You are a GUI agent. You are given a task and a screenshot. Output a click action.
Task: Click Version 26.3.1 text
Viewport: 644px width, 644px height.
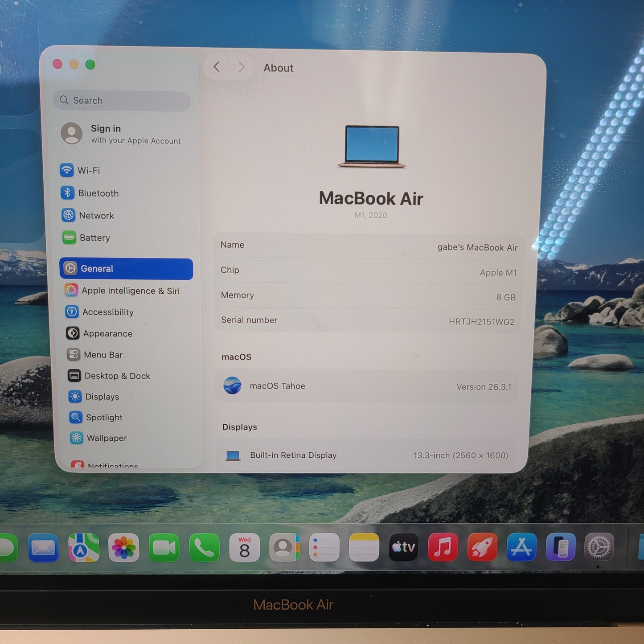coord(484,387)
